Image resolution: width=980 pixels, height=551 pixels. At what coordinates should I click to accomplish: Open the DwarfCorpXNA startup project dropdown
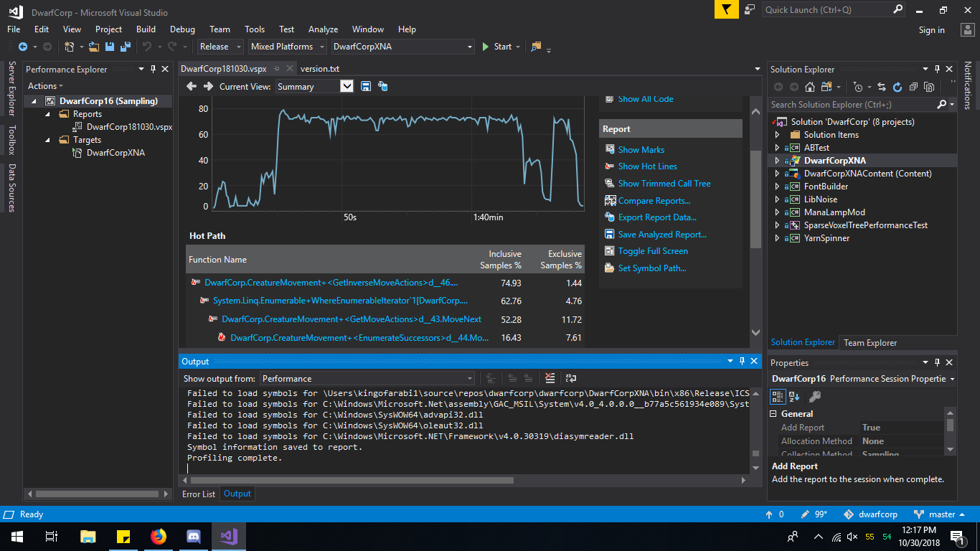click(402, 47)
